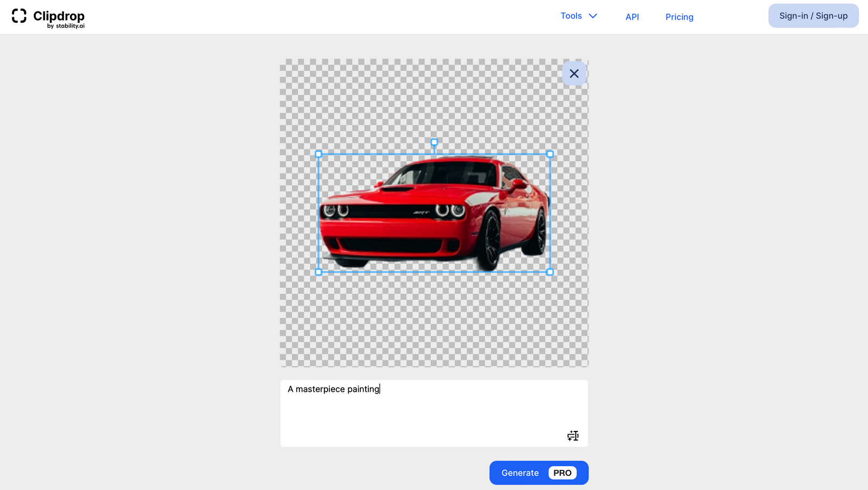Click the top-center rotation handle above the car

click(434, 141)
